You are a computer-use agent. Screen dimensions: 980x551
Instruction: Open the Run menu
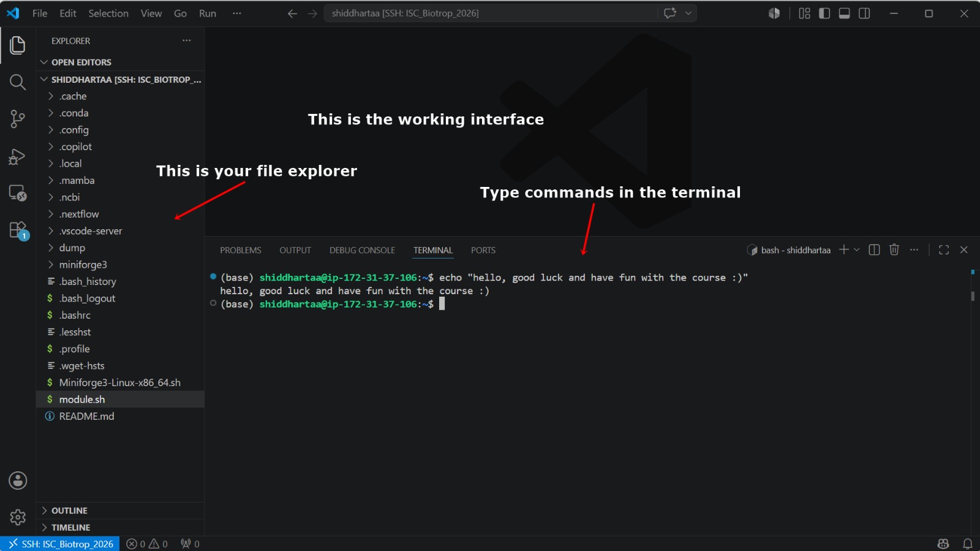(208, 13)
